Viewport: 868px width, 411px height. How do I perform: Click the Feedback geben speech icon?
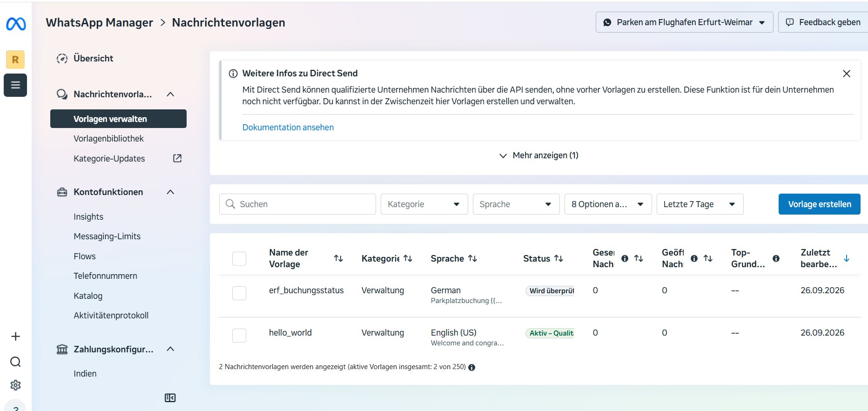pos(790,22)
